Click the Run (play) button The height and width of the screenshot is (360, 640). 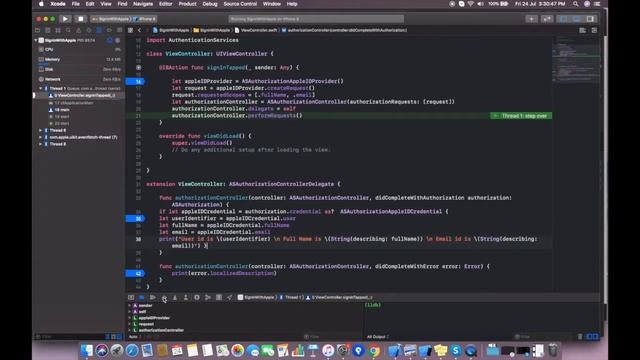point(65,19)
